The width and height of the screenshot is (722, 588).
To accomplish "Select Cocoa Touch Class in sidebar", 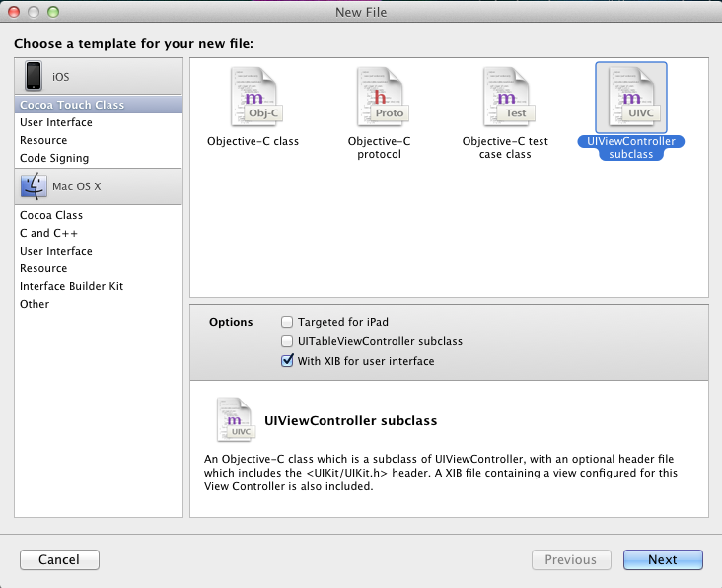I will click(72, 105).
